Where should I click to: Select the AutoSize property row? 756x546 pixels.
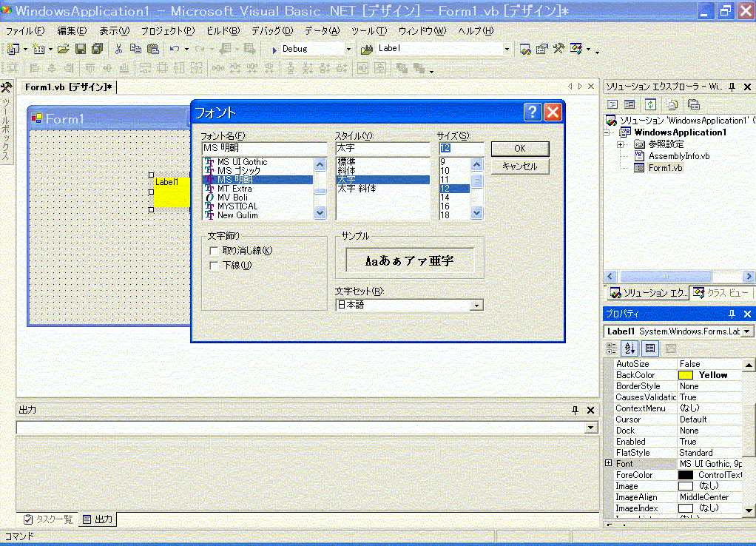pyautogui.click(x=678, y=364)
